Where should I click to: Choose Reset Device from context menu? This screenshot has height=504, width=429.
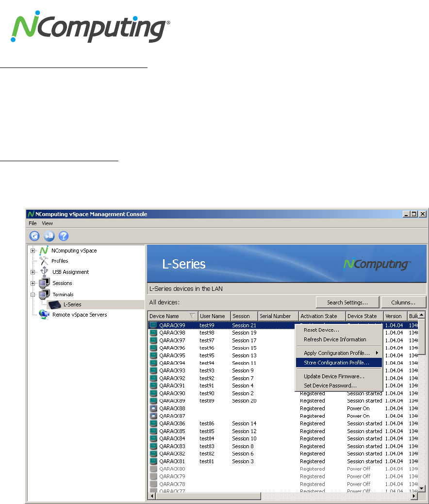point(339,330)
